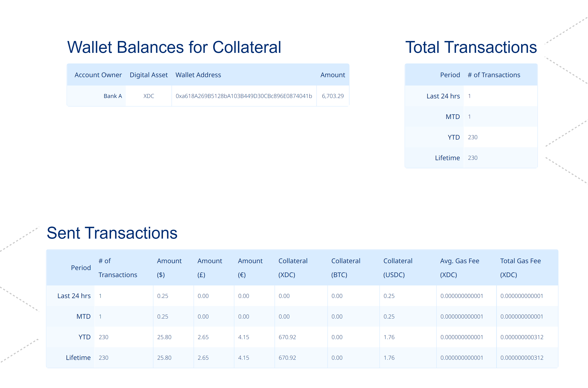The width and height of the screenshot is (588, 388).
Task: Click # of Transactions header in Total Transactions
Action: point(494,75)
